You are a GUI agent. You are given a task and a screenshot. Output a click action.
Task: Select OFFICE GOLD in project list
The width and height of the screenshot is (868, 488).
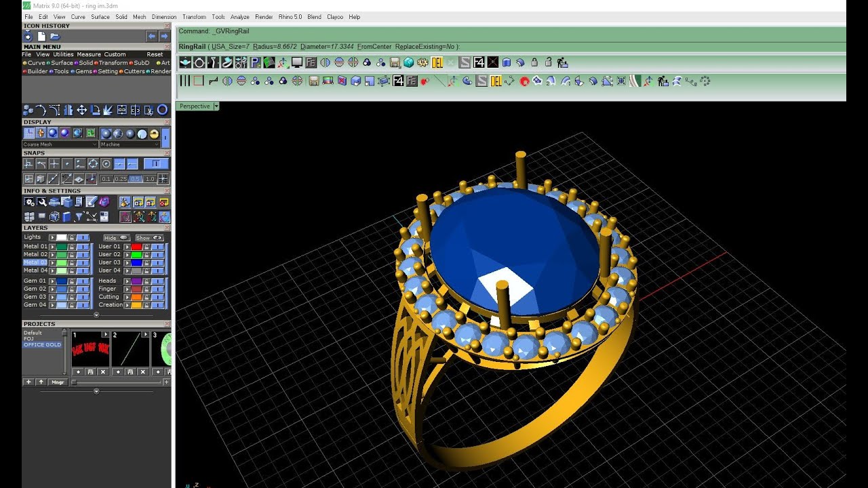click(43, 345)
